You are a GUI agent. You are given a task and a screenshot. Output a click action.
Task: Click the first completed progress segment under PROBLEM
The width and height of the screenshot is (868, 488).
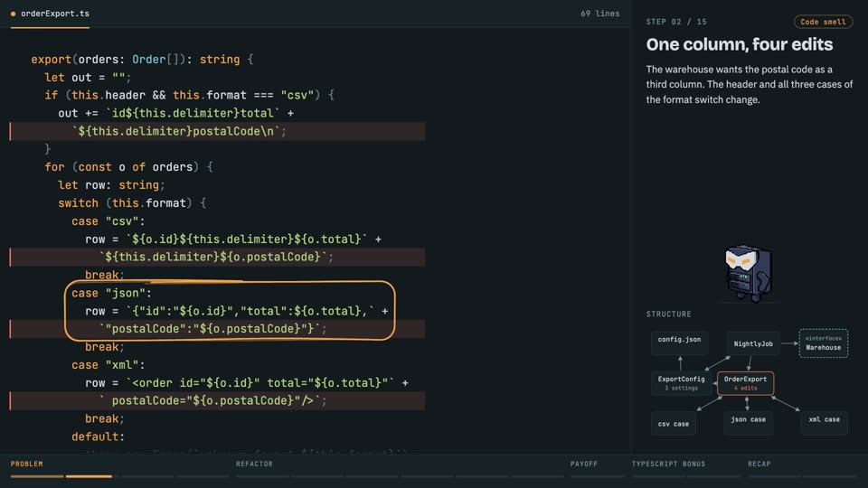click(37, 476)
